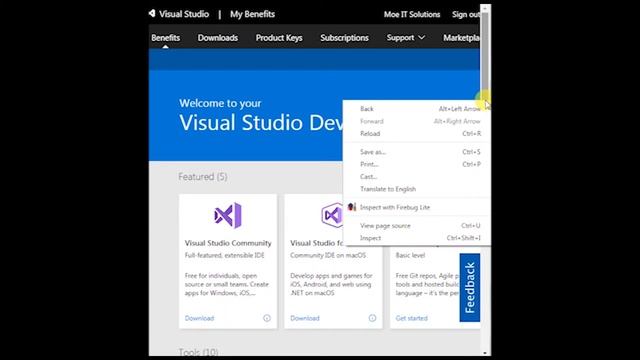The image size is (640, 360).
Task: Download Visual Studio for Mac
Action: (304, 318)
